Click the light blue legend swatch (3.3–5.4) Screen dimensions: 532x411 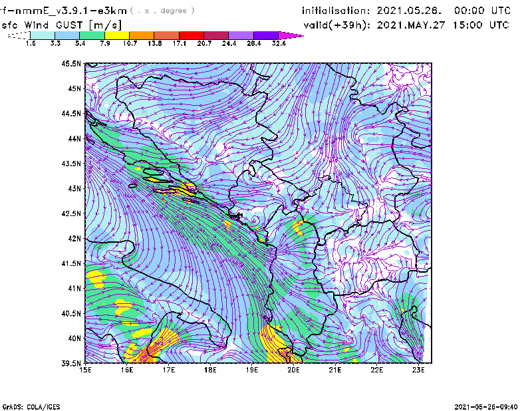(67, 35)
